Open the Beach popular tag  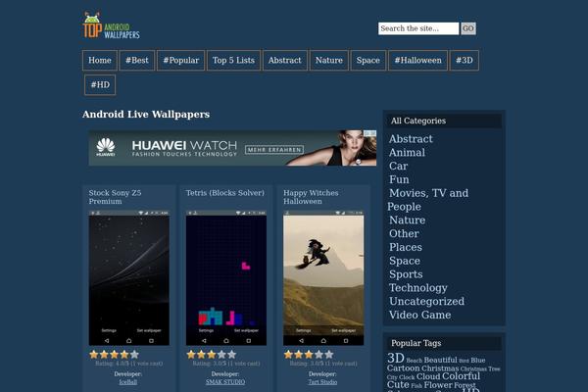point(414,361)
